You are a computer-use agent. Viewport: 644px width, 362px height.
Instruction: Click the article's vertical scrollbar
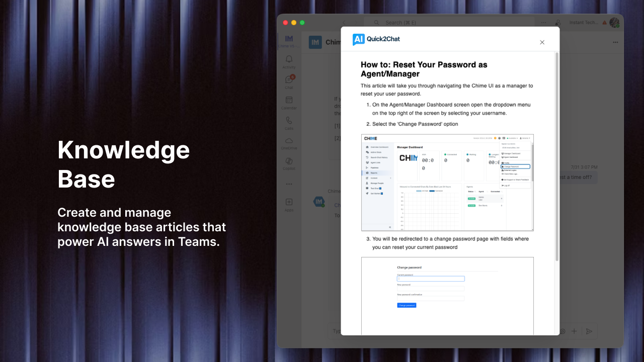556,156
